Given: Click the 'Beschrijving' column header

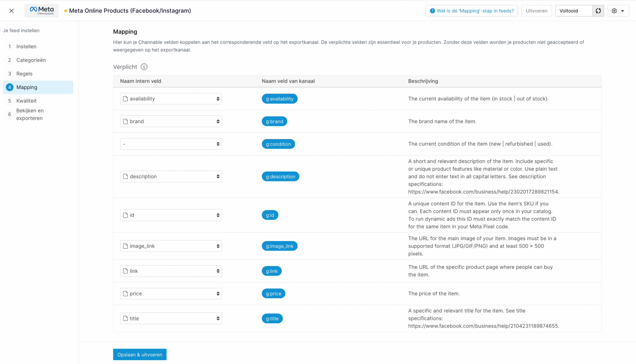Looking at the screenshot, I should point(423,81).
